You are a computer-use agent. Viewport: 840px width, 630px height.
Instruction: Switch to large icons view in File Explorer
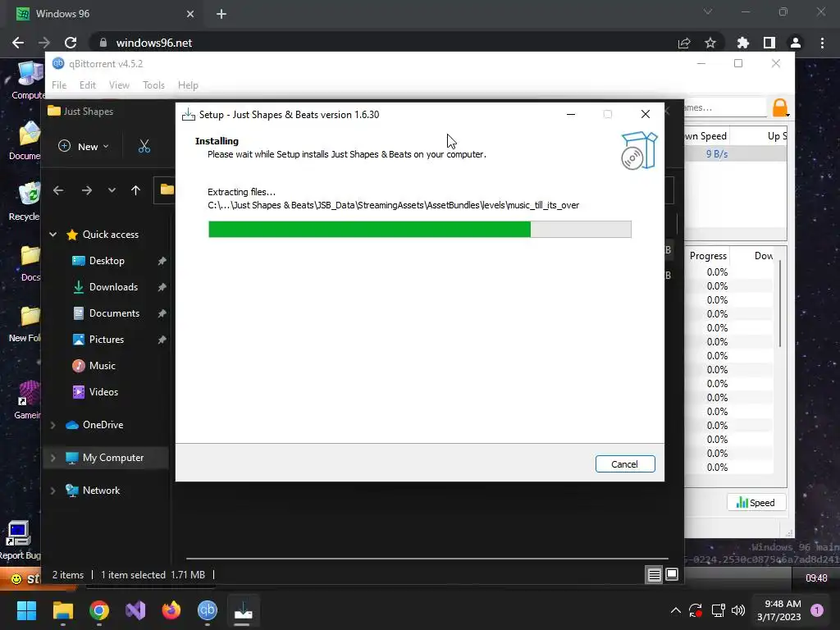click(672, 575)
